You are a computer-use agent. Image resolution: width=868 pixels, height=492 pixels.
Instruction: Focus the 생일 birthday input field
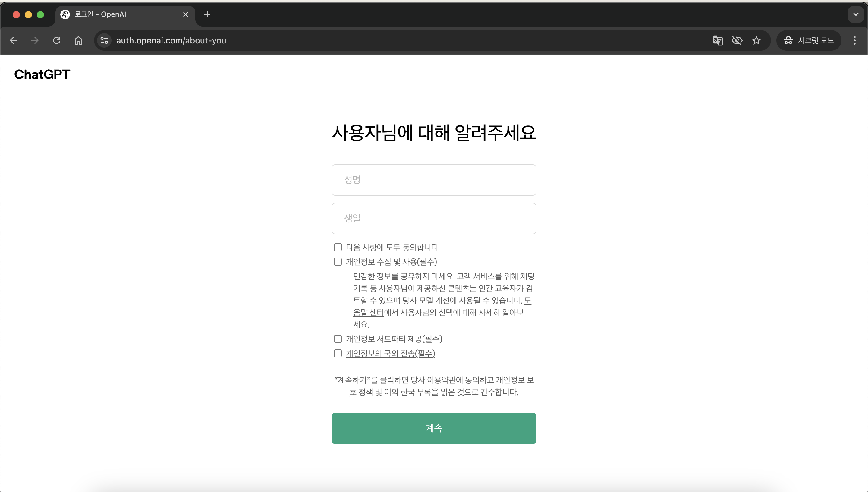(434, 218)
